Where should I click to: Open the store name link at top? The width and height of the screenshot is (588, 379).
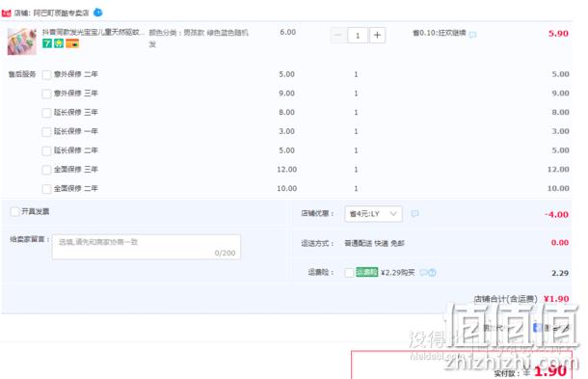61,14
